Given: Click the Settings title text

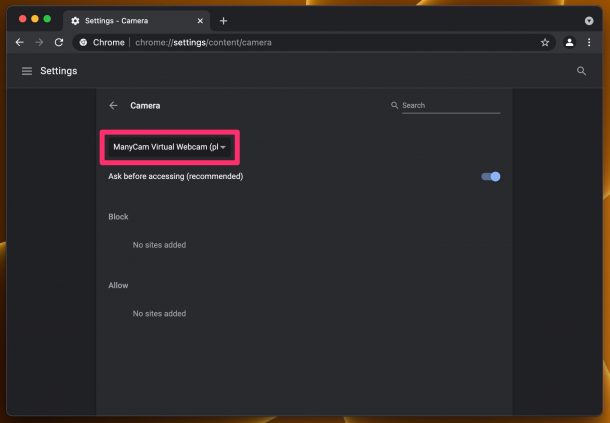Looking at the screenshot, I should [x=59, y=71].
